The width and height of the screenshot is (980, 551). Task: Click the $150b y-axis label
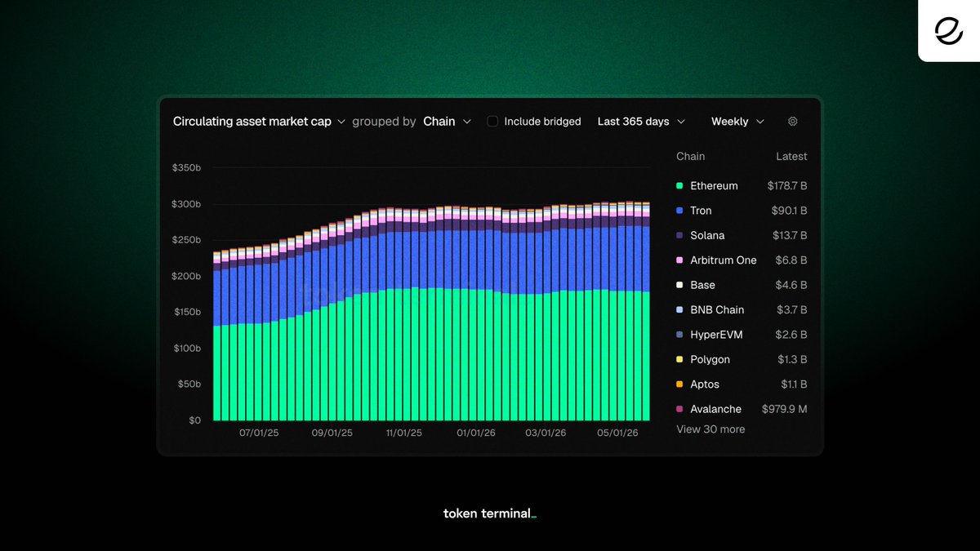click(186, 312)
